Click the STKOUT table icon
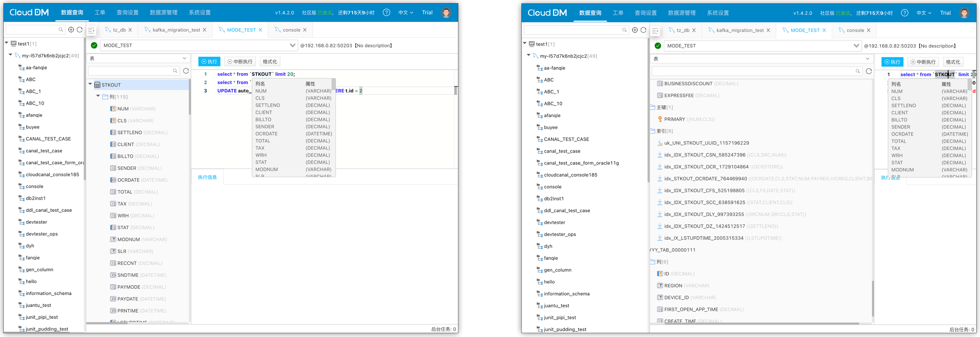This screenshot has width=980, height=337. pos(97,85)
